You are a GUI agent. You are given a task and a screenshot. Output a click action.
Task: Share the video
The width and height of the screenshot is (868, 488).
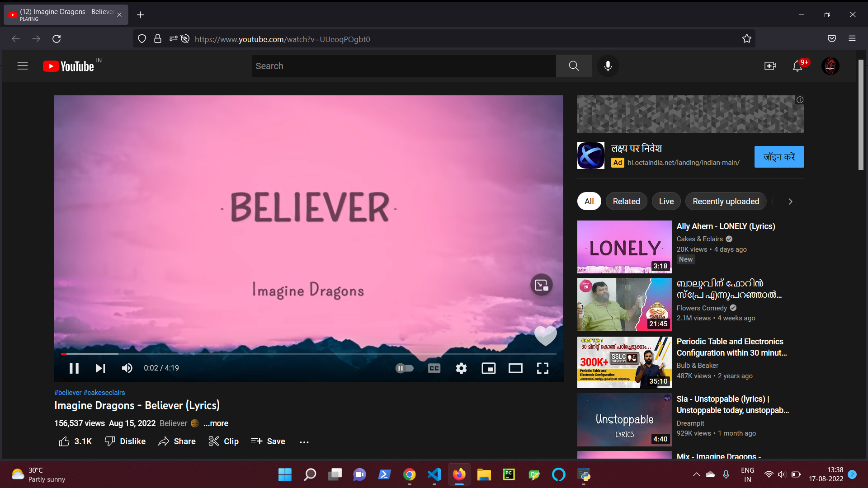(177, 441)
